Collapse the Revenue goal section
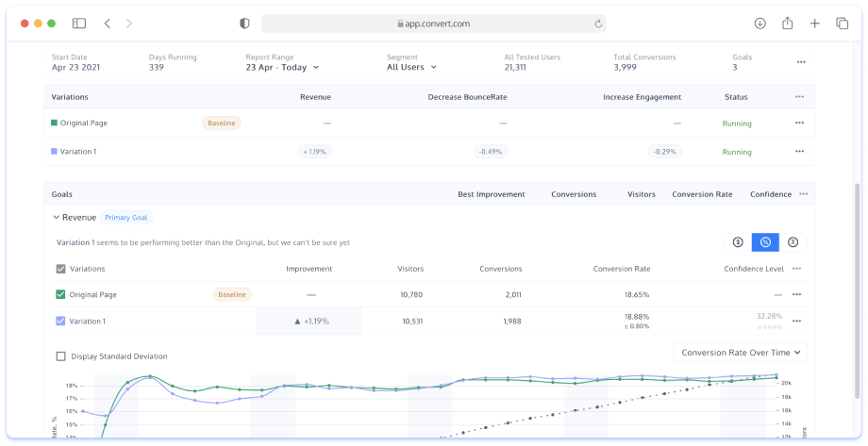This screenshot has height=446, width=868. click(56, 218)
